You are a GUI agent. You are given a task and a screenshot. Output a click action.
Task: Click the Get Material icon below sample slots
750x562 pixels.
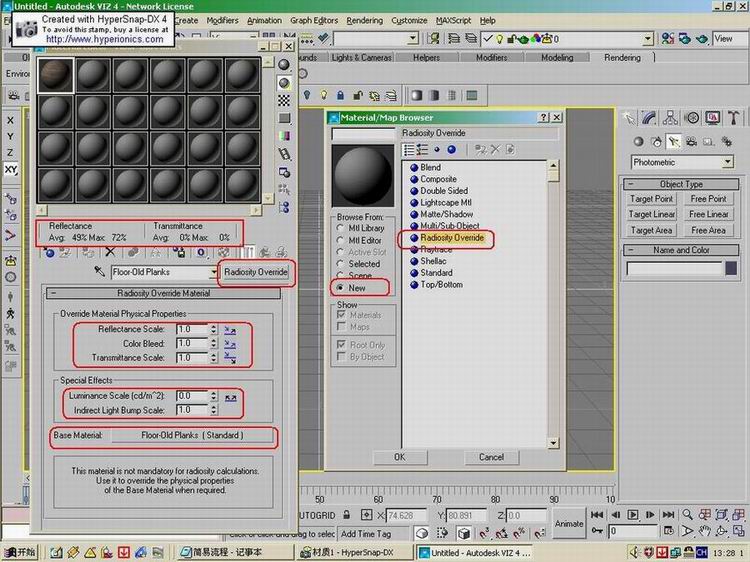coord(49,252)
